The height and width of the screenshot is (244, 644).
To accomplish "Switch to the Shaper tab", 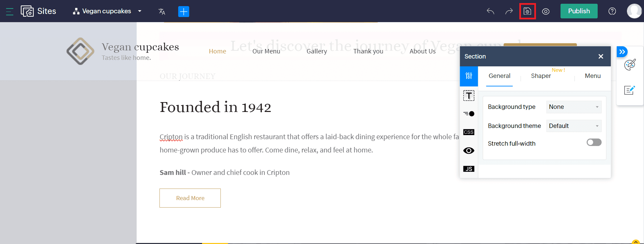I will coord(541,76).
